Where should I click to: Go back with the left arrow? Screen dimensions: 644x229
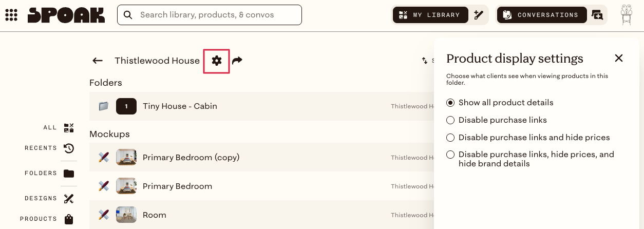98,61
